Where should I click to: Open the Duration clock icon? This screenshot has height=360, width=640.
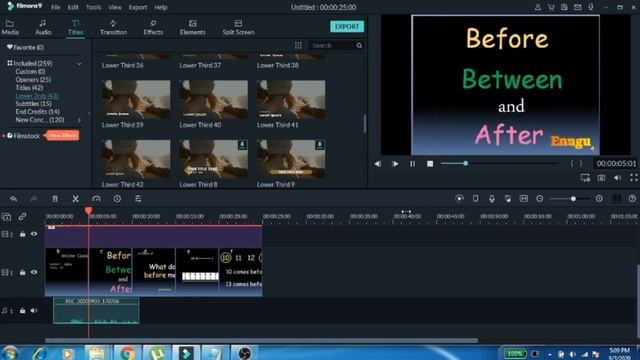117,199
